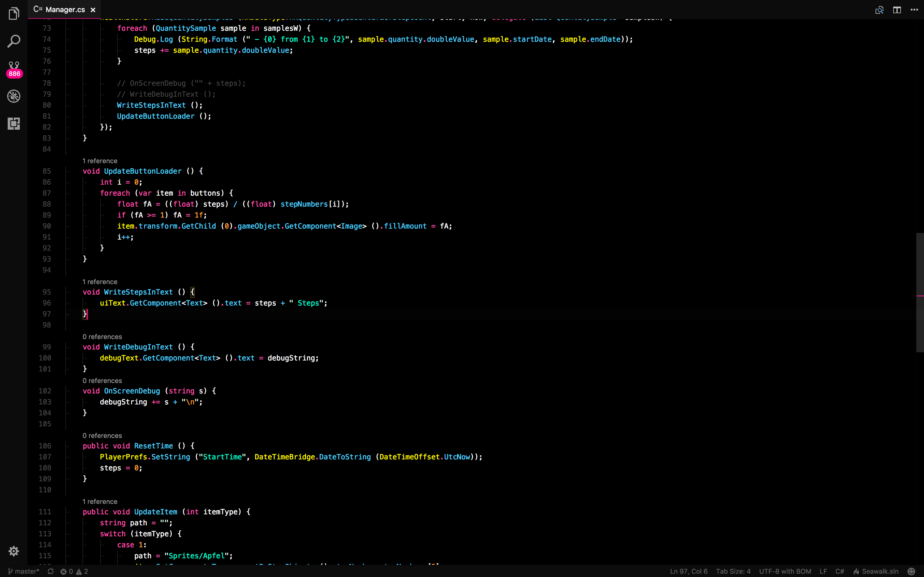Open the Explorer files icon
The image size is (924, 577).
[14, 14]
